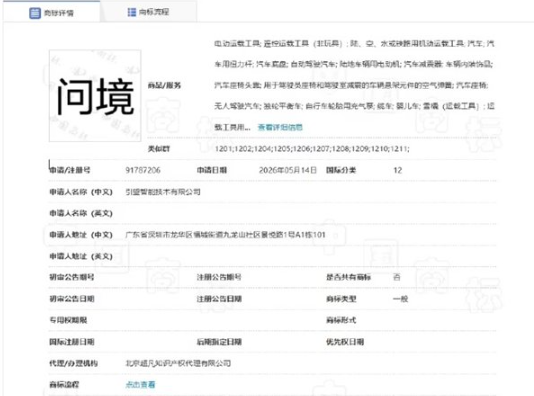The height and width of the screenshot is (396, 534).
Task: Click the 商标详情 tab icon
Action: click(x=35, y=13)
